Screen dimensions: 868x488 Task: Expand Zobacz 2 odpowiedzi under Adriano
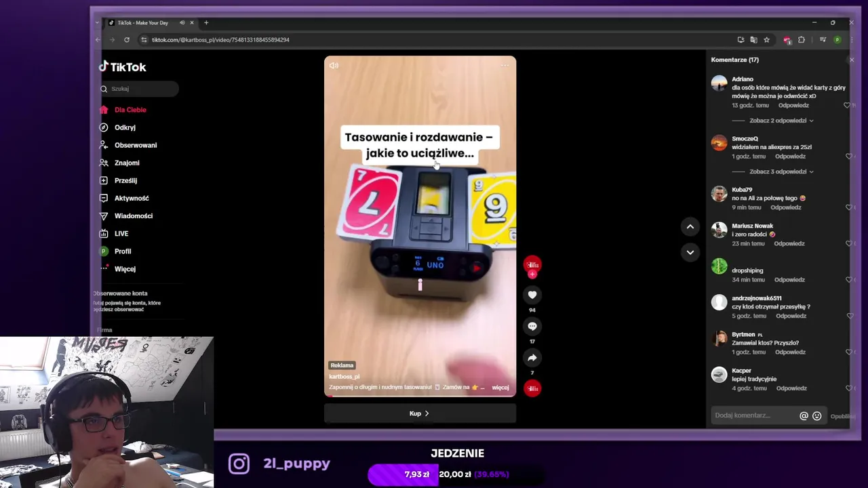pyautogui.click(x=781, y=121)
